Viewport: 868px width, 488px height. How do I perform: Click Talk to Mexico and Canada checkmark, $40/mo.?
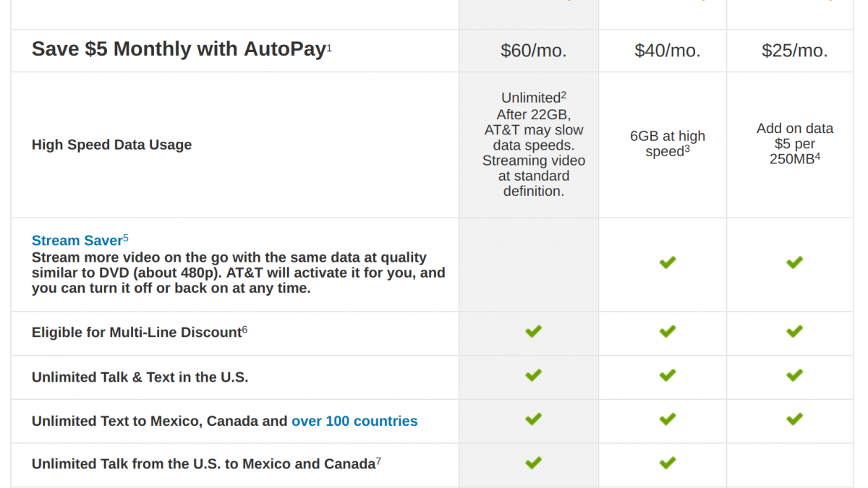tap(668, 463)
